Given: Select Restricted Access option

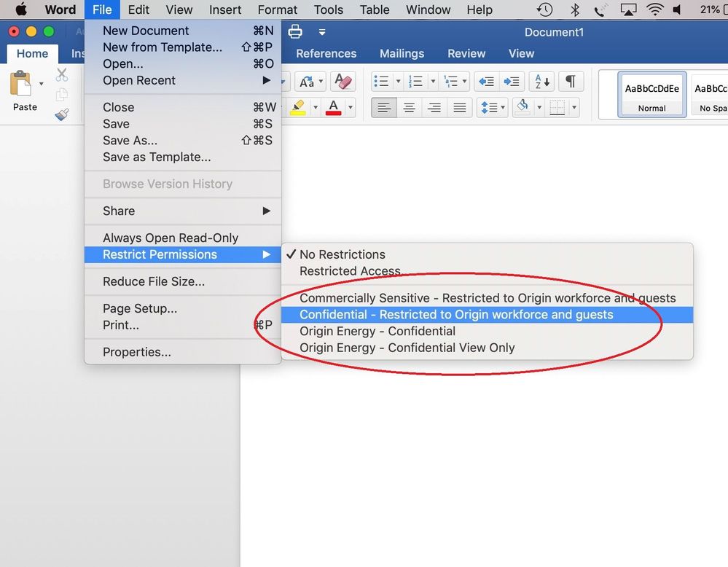Looking at the screenshot, I should (x=488, y=270).
